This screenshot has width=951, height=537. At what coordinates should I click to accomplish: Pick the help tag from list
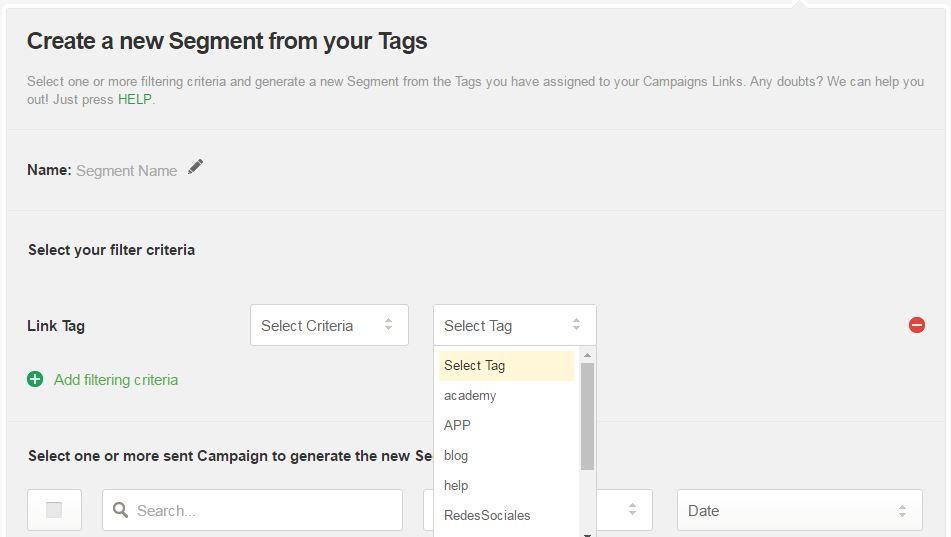pos(456,485)
